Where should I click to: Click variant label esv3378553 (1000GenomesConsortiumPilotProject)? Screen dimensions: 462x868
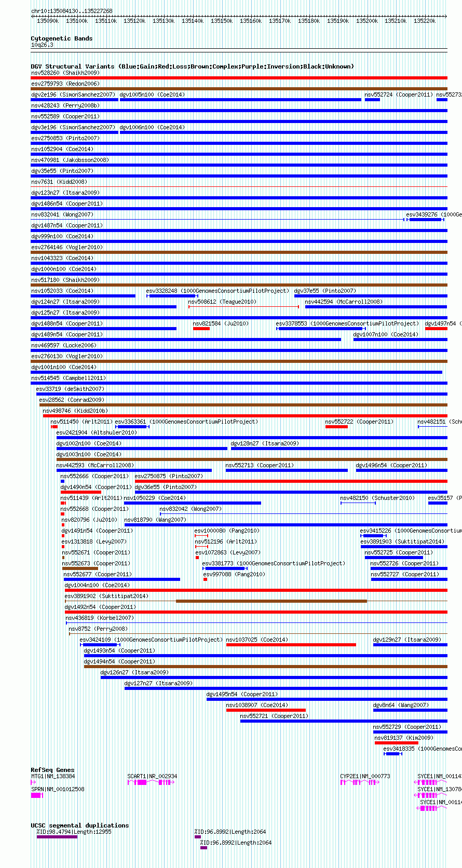click(x=347, y=323)
